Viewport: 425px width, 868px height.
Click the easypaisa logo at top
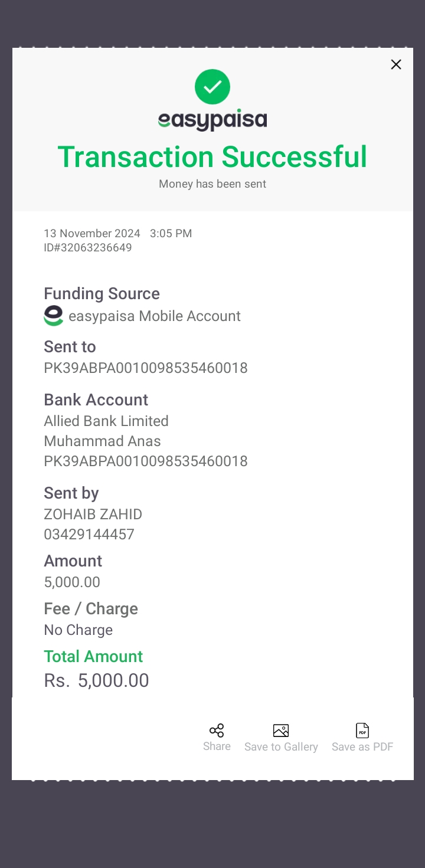212,120
